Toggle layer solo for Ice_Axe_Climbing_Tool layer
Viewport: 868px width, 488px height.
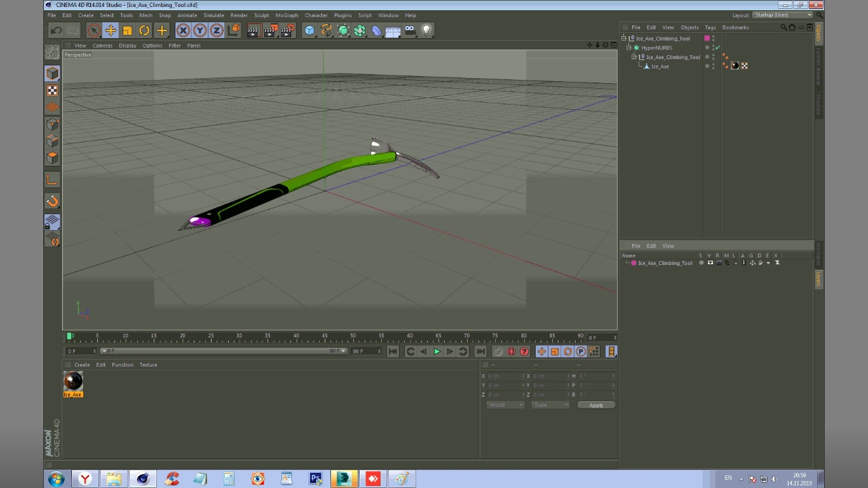click(702, 262)
